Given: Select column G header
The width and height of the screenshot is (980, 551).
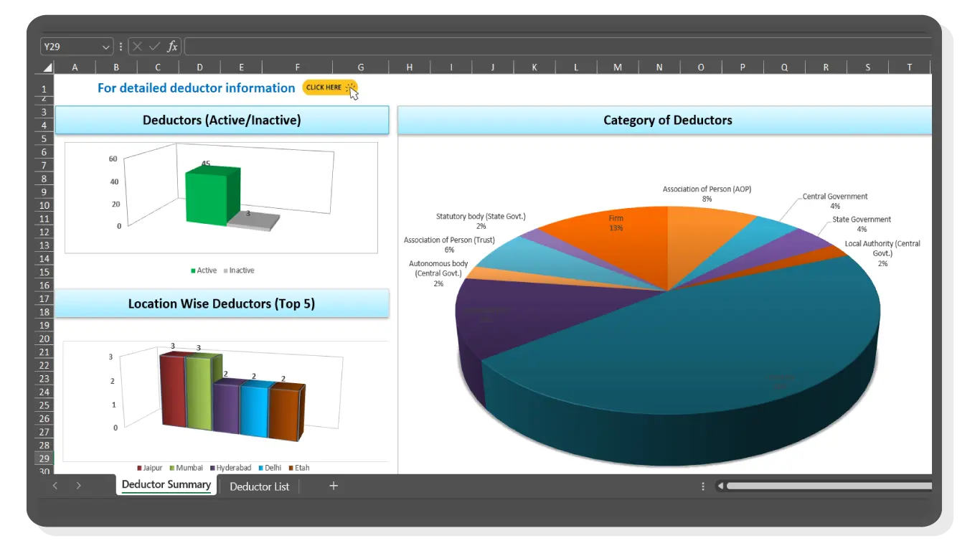Looking at the screenshot, I should point(360,67).
